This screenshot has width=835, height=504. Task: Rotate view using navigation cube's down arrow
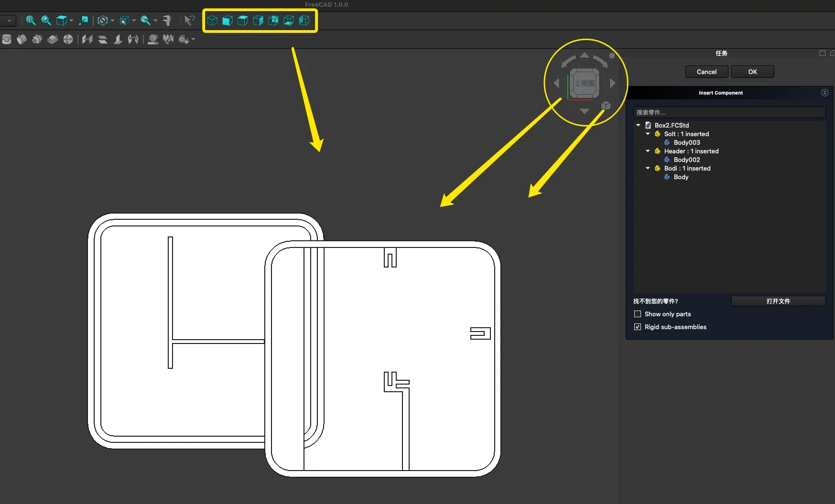(x=585, y=111)
